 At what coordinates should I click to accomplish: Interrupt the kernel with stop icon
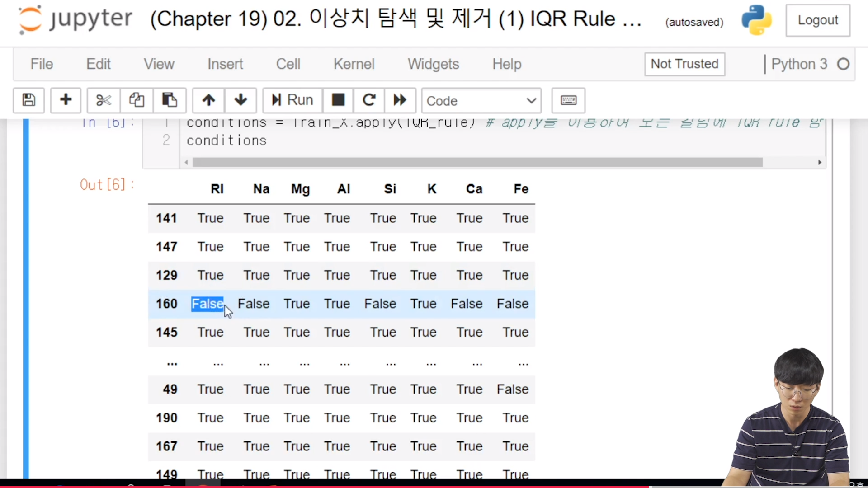(338, 100)
